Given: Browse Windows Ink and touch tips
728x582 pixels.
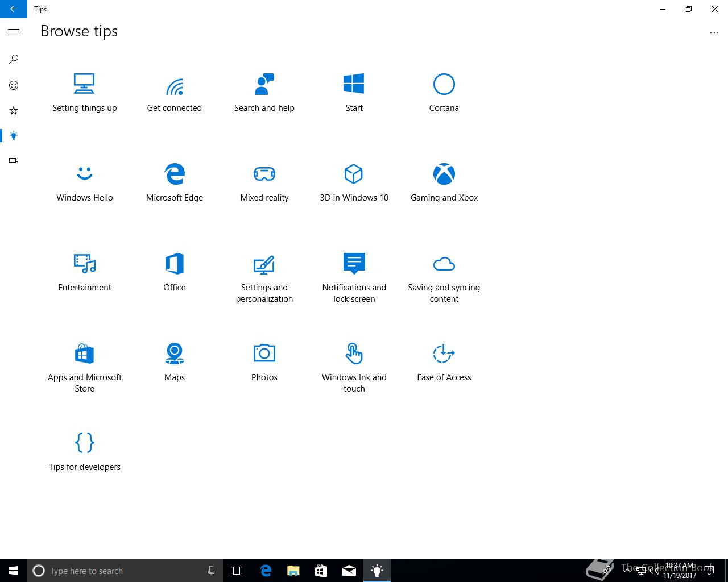Looking at the screenshot, I should (354, 368).
